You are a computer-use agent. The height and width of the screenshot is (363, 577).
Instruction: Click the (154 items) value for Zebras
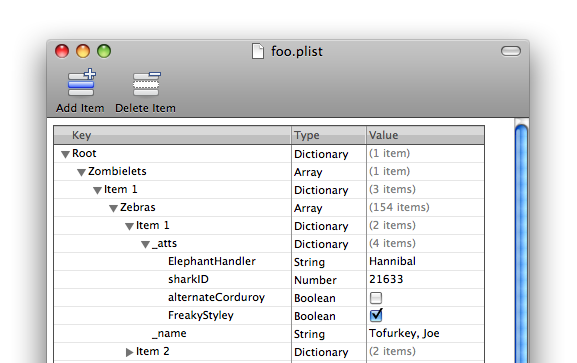399,207
